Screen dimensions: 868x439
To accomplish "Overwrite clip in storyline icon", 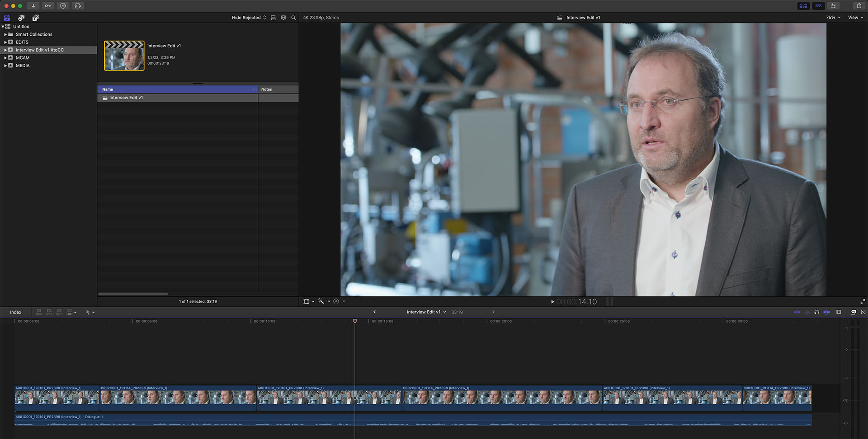I will click(69, 312).
